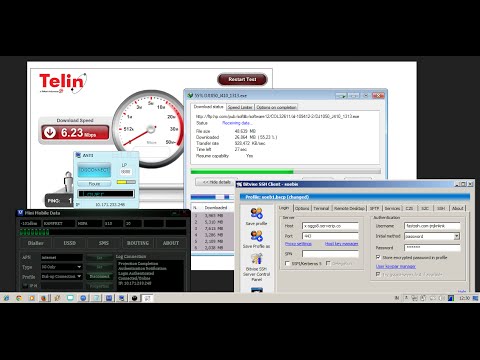This screenshot has height=360, width=480.
Task: Click Mini Mobile Data title icon
Action: point(20,213)
